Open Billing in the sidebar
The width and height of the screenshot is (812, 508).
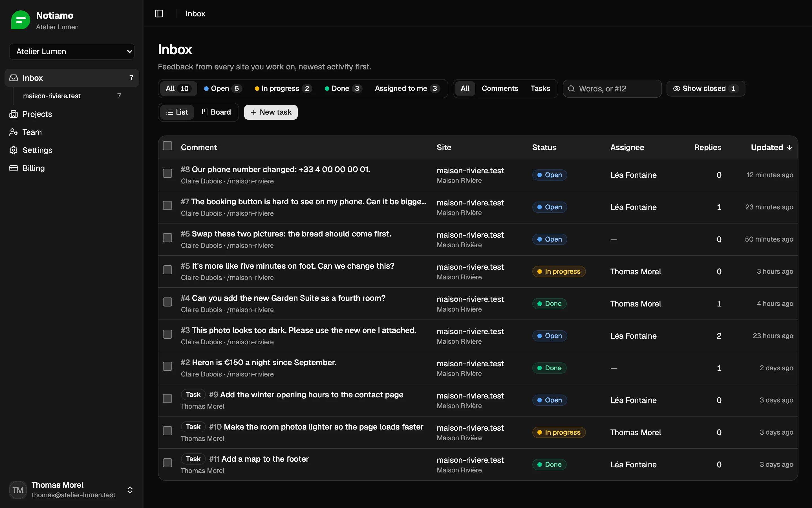pyautogui.click(x=72, y=168)
